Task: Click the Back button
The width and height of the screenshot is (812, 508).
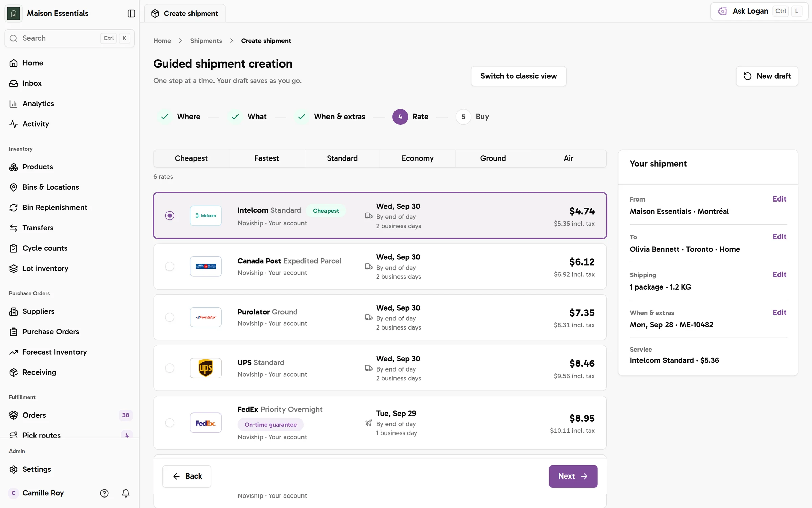Action: [x=187, y=476]
